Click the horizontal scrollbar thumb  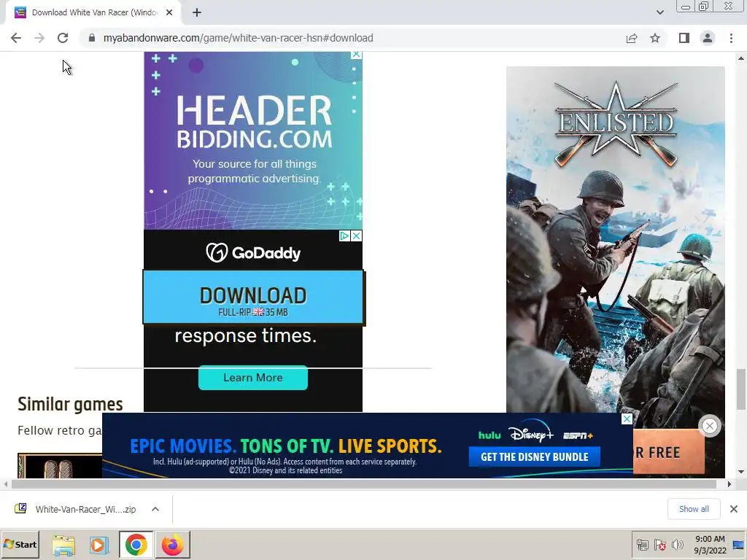[x=364, y=484]
